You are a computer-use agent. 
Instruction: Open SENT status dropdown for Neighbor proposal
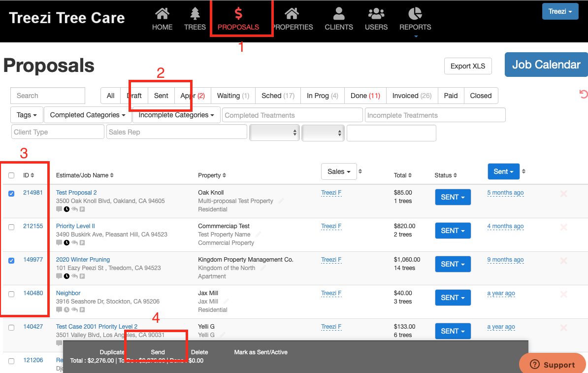tap(453, 298)
